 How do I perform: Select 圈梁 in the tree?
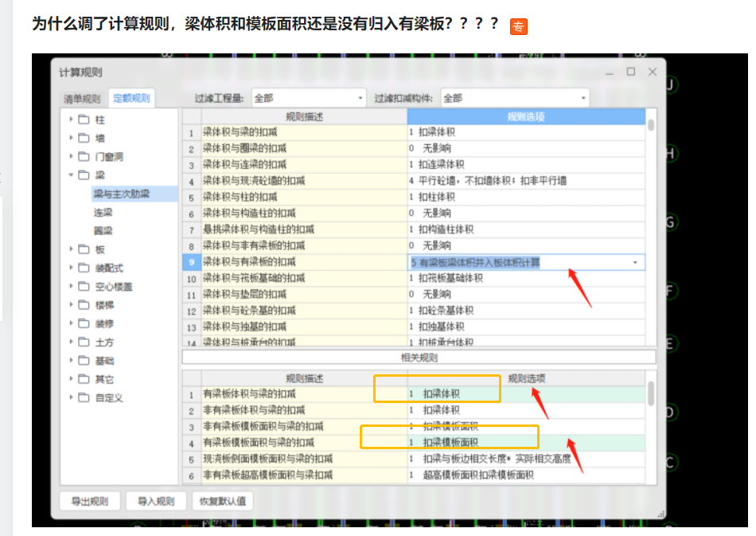[x=103, y=231]
